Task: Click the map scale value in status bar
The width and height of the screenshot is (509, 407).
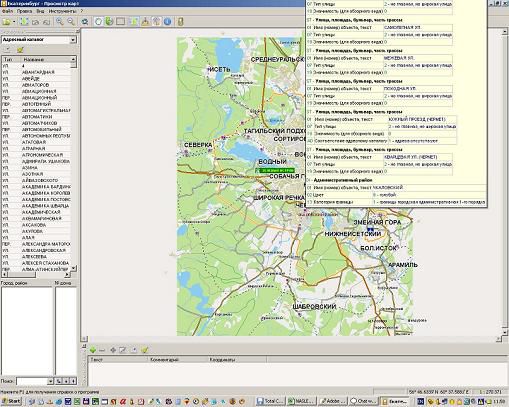Action: click(490, 392)
